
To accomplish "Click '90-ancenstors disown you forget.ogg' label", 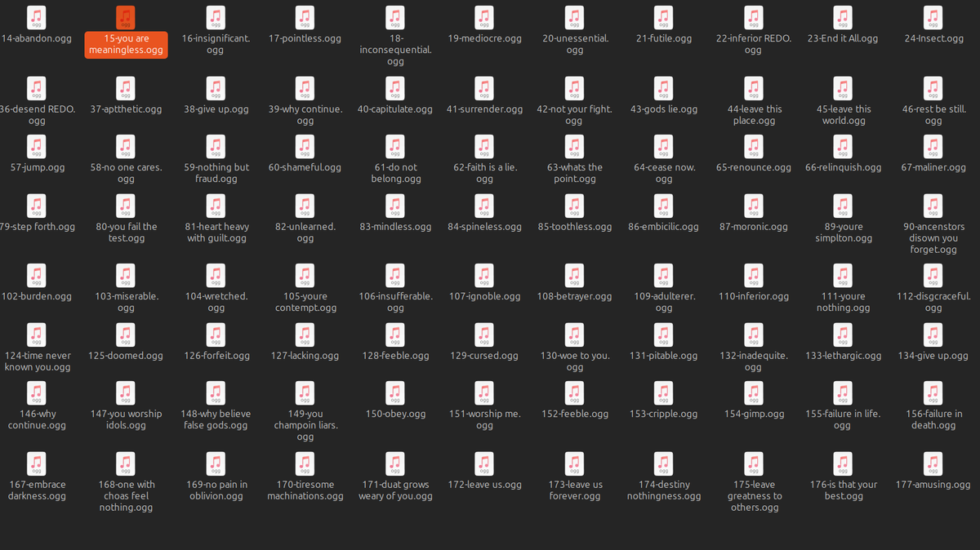I will pyautogui.click(x=933, y=238).
